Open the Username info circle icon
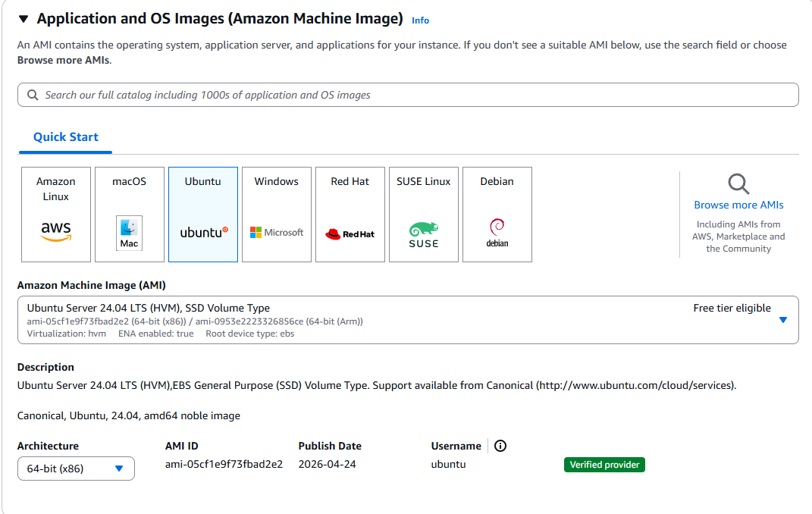The width and height of the screenshot is (812, 514). coord(500,446)
